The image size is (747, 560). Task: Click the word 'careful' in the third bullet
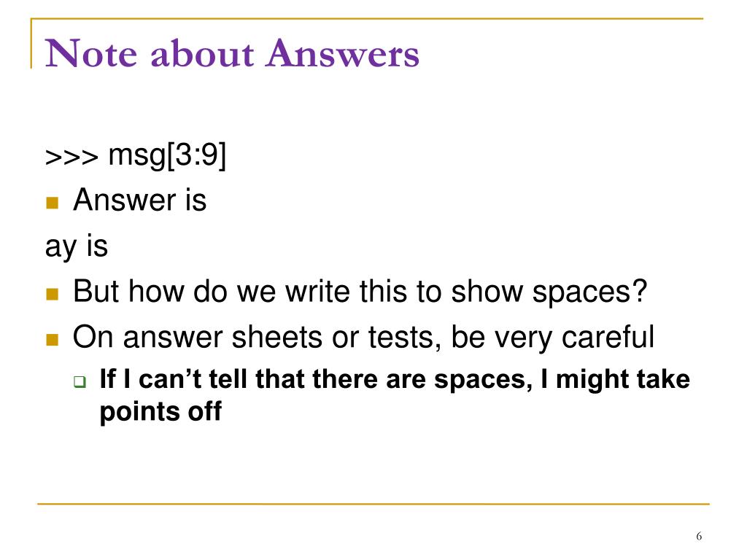(x=608, y=337)
